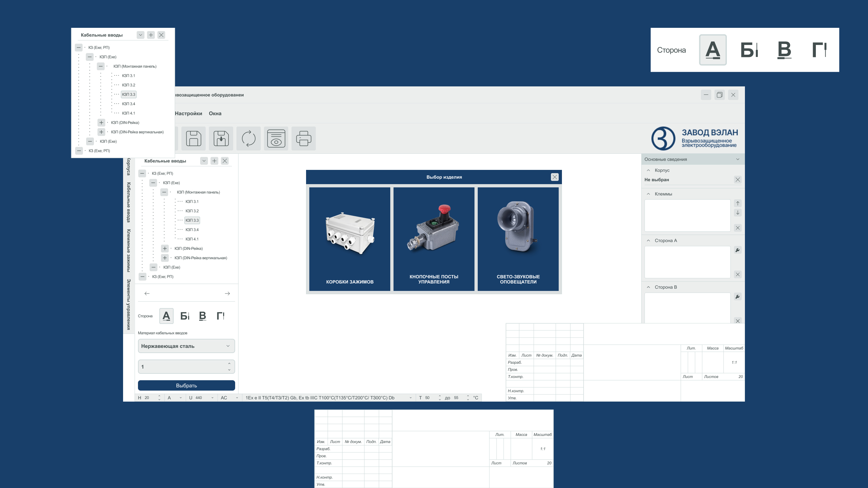Choose the КНОПОЧНЫЕ ПОСТЫ УПРАВЛЕНИЯ product card
868x488 pixels.
[x=434, y=239]
